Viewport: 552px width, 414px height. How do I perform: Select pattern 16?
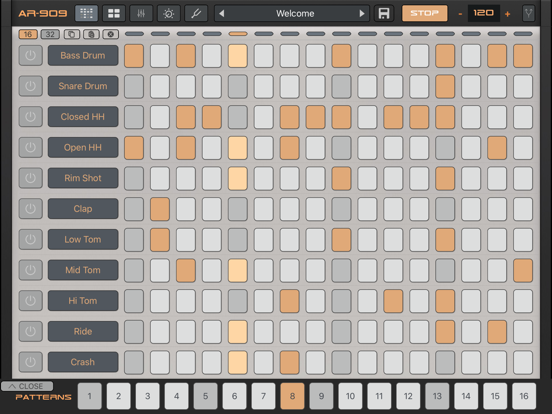(524, 396)
